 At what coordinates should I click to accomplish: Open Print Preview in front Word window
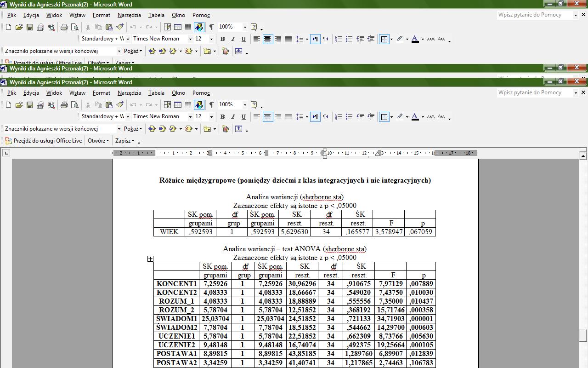pos(74,105)
